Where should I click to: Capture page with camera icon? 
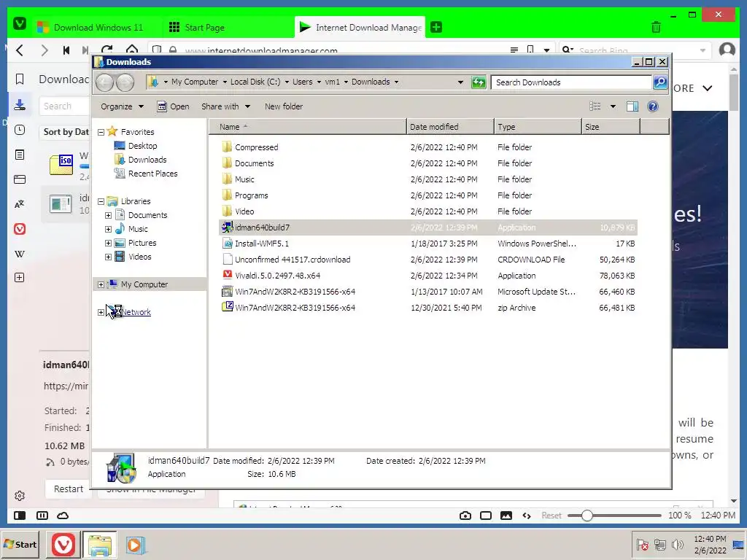465,516
